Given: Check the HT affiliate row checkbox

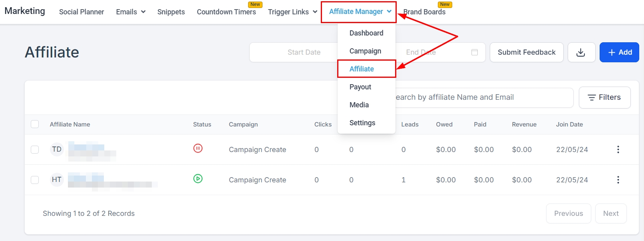Looking at the screenshot, I should [35, 180].
